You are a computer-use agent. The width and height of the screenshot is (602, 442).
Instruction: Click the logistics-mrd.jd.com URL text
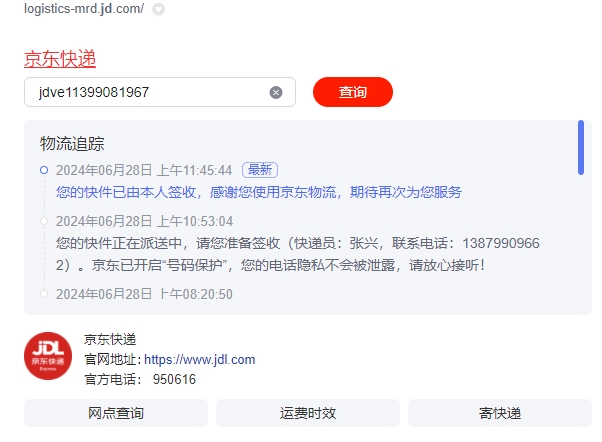point(84,8)
